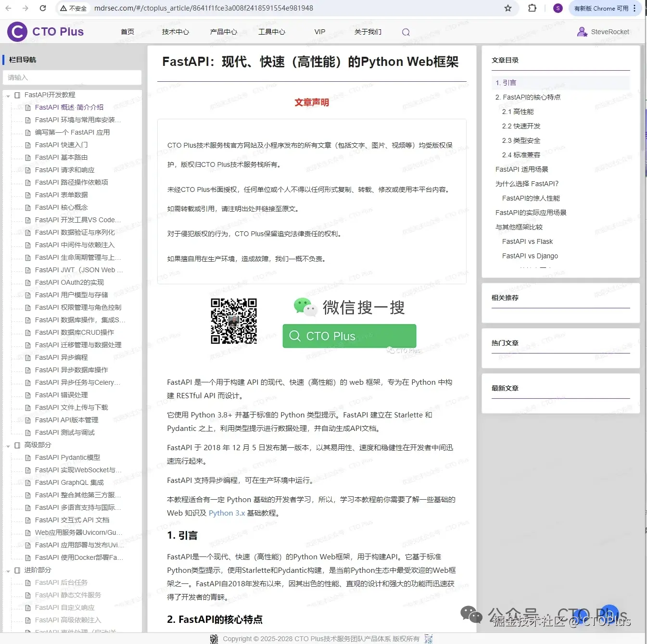Open the search magnifier in the navigation bar
The height and width of the screenshot is (644, 647).
point(406,32)
